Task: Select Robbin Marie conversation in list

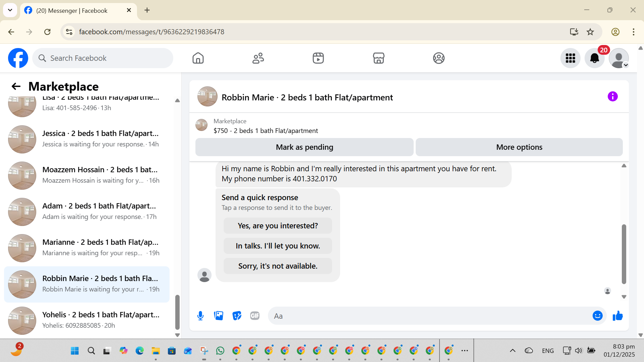Action: click(x=87, y=284)
